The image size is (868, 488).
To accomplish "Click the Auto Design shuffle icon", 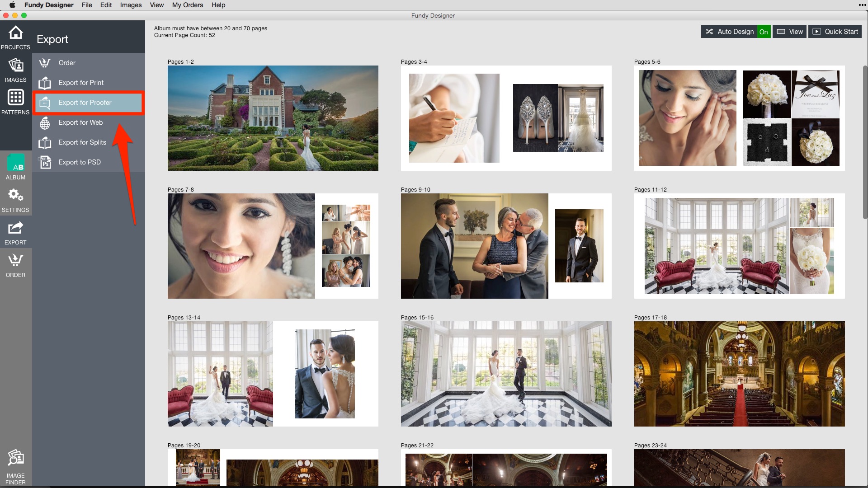I will click(709, 32).
